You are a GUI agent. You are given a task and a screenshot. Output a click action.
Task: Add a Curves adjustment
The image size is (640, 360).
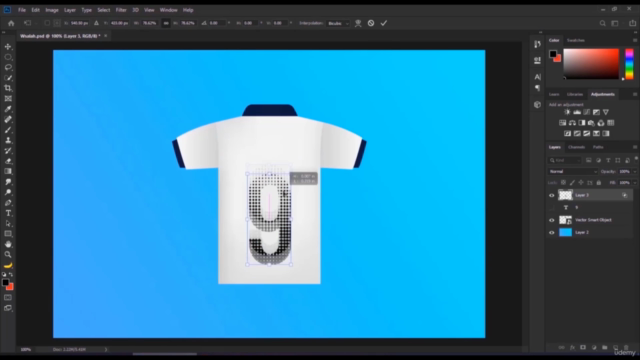tap(587, 112)
